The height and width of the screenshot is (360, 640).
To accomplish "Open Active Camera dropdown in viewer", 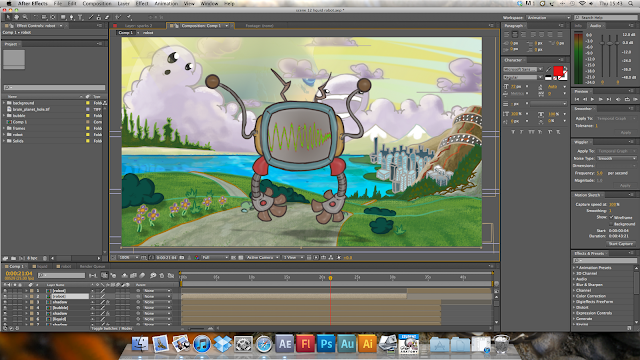I will point(262,258).
